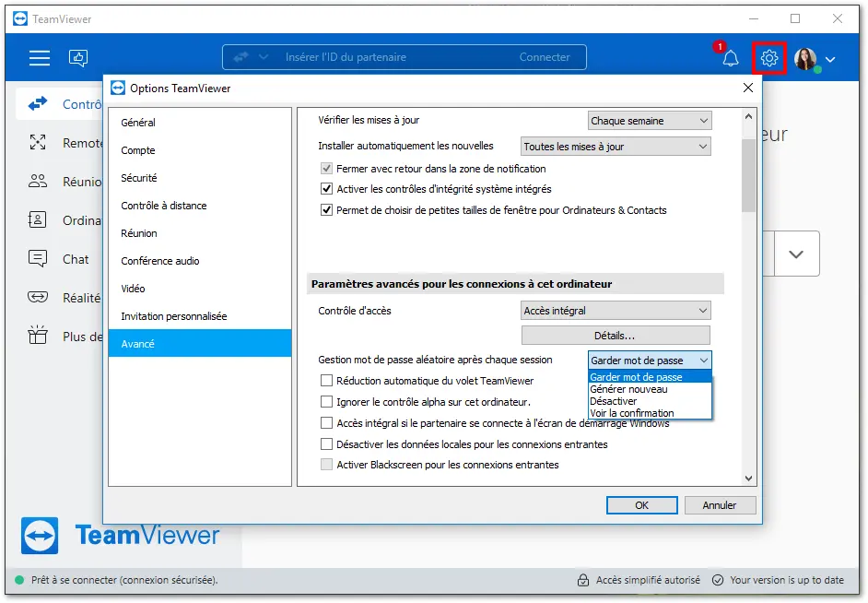The image size is (868, 603).
Task: Choose Voir la confirmation option
Action: (x=650, y=413)
